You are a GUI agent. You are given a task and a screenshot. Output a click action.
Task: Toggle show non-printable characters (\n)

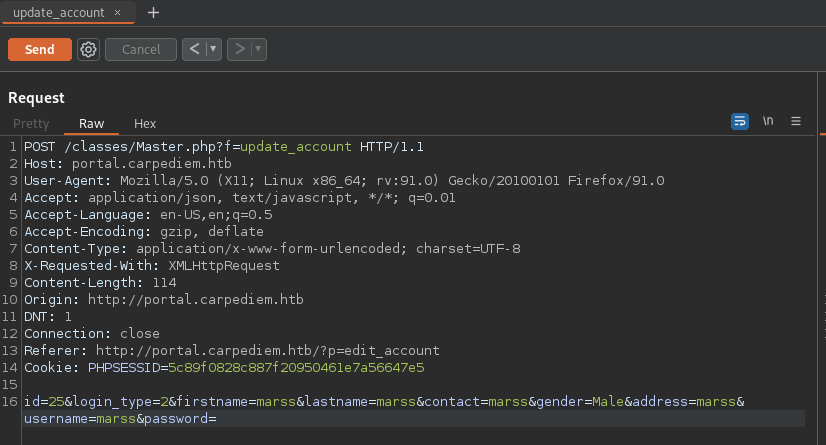click(768, 121)
